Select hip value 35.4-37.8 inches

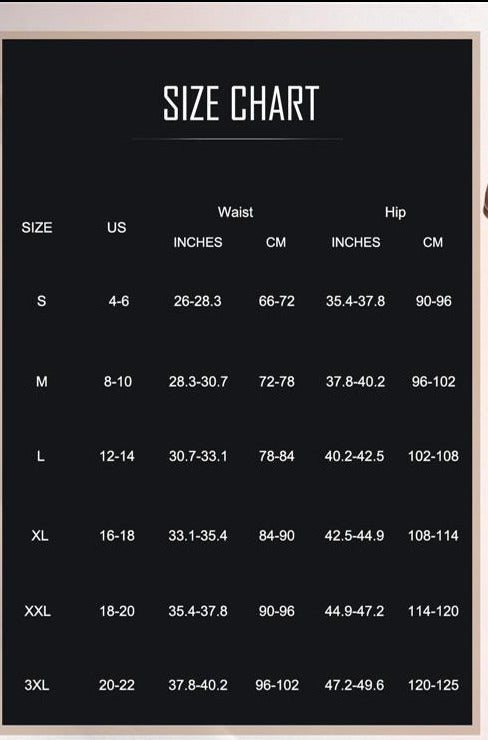tap(355, 301)
